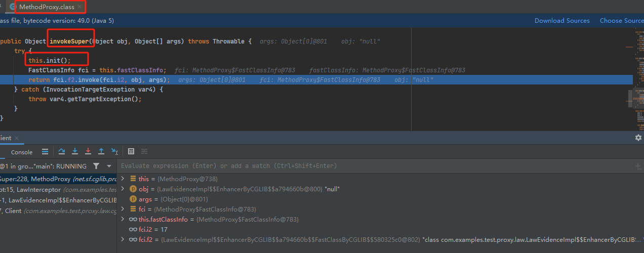The height and width of the screenshot is (253, 644).
Task: Open debug panel settings gear
Action: 638,138
